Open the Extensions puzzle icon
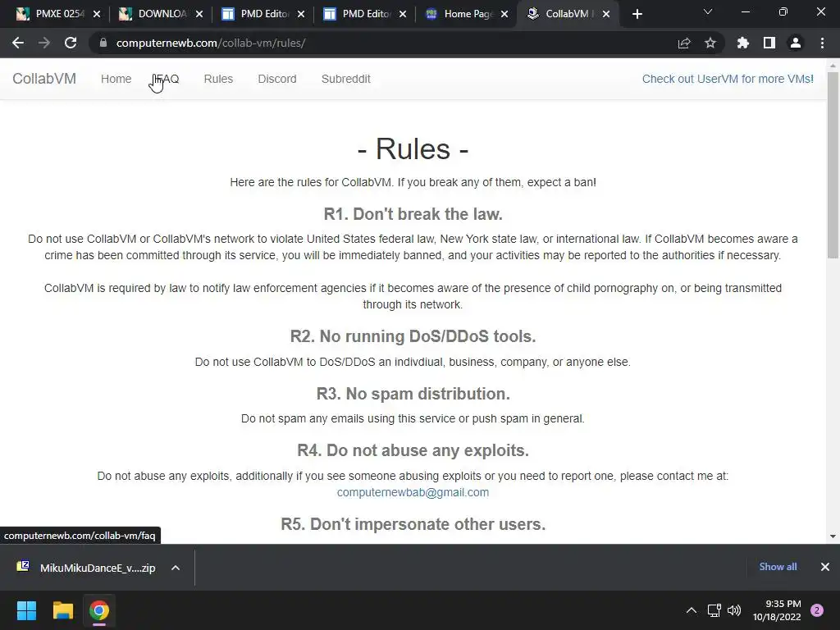This screenshot has width=840, height=630. [x=743, y=43]
